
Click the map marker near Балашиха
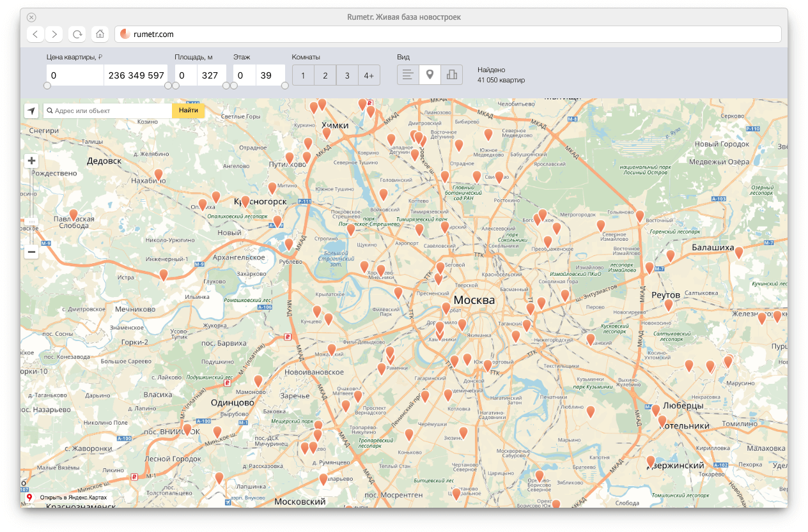(739, 252)
